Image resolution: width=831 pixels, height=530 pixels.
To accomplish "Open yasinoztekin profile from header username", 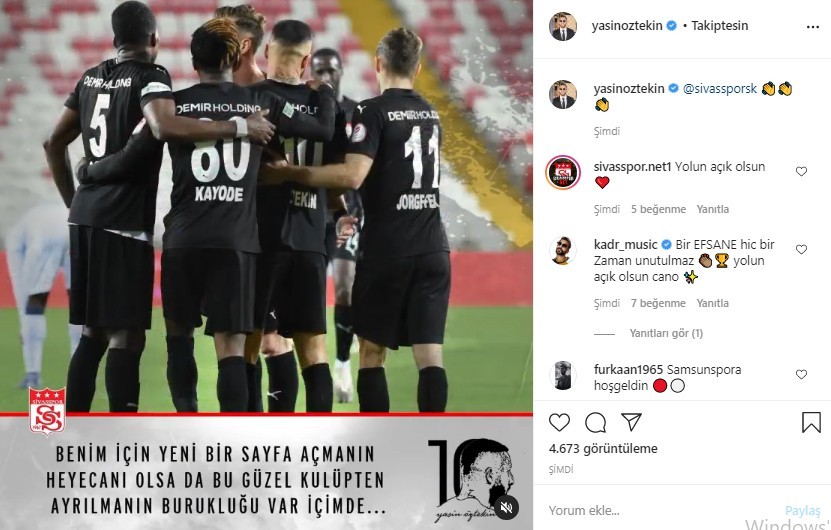I will (626, 25).
